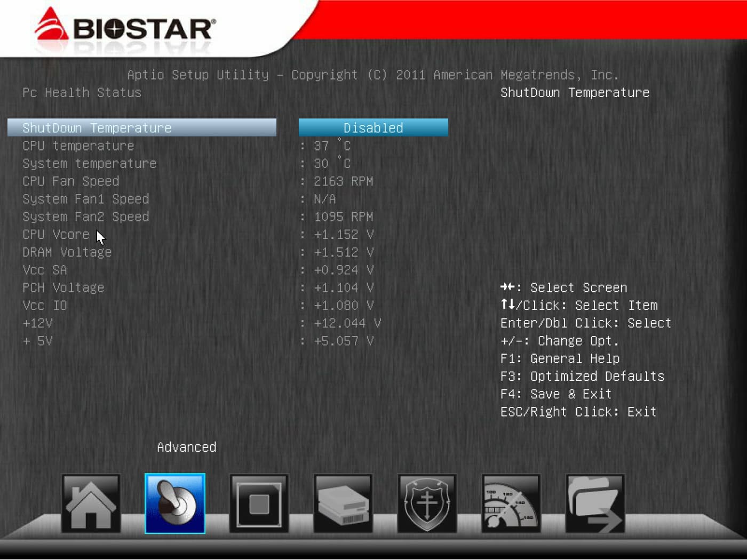Click the System Fan1 Speed label
The image size is (747, 560).
pos(86,199)
